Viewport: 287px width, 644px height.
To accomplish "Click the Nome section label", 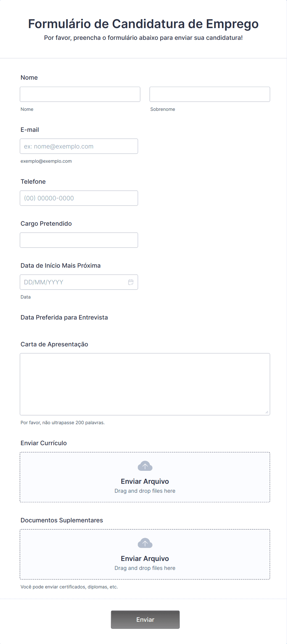I will [x=29, y=77].
